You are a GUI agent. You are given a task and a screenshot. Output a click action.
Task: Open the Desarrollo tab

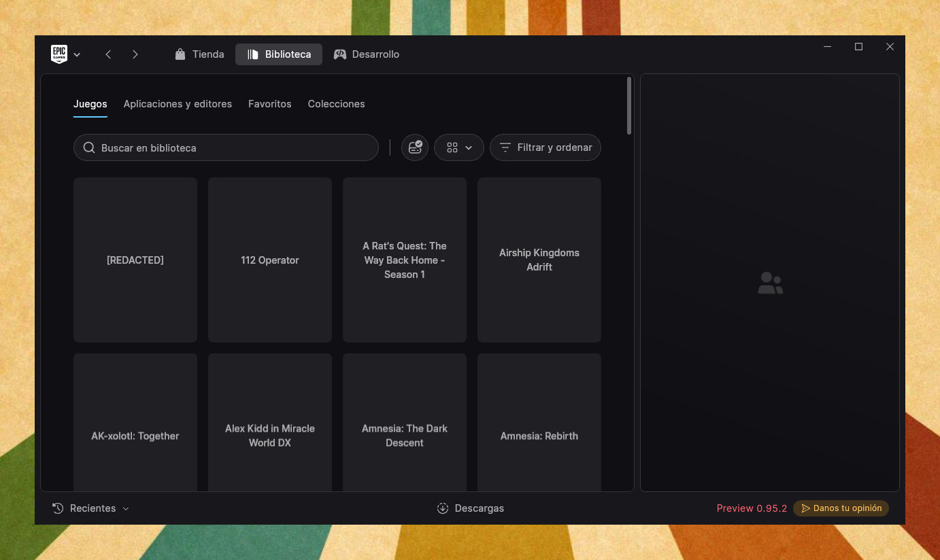coord(367,54)
